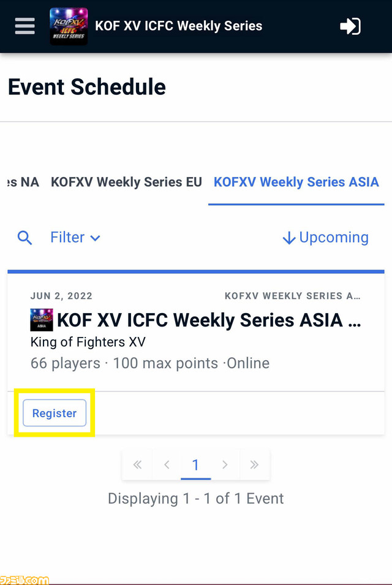This screenshot has width=392, height=585.
Task: Jump to last page with double-right chevron
Action: pyautogui.click(x=255, y=465)
